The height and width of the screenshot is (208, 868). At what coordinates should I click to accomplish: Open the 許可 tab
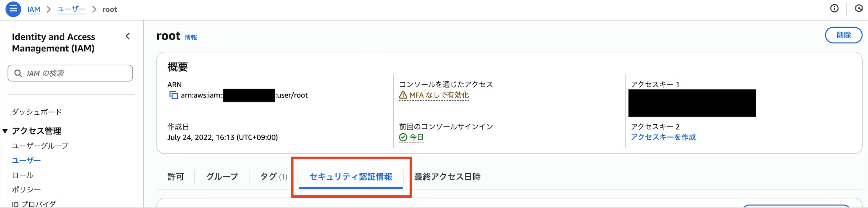176,176
